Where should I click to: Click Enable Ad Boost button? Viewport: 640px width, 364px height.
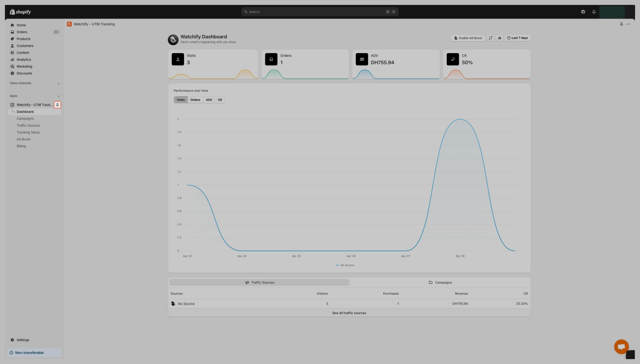tap(468, 38)
